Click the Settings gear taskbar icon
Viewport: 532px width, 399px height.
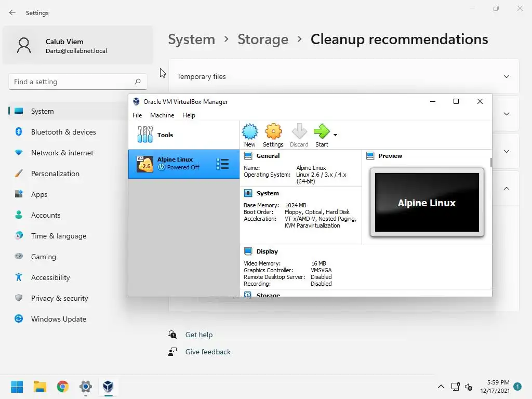pyautogui.click(x=86, y=387)
